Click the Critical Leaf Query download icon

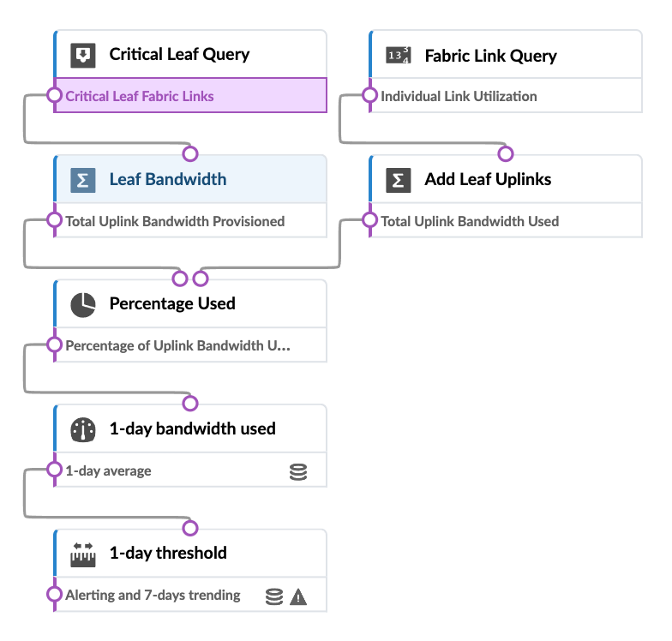(82, 55)
